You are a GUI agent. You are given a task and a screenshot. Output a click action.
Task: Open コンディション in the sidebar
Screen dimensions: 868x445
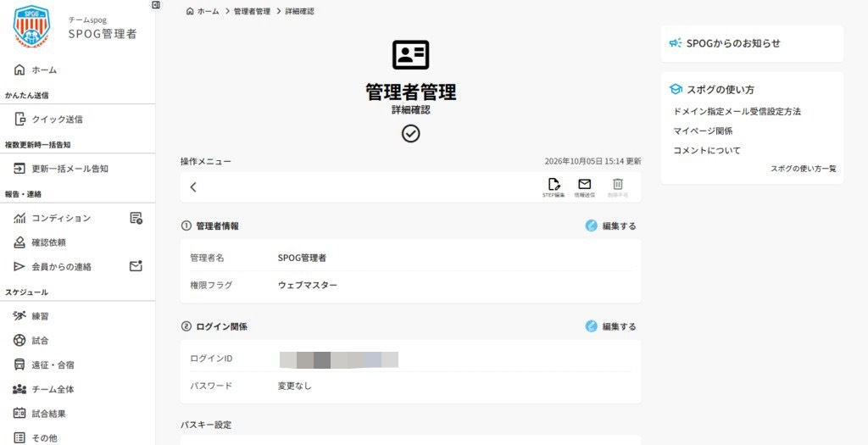[61, 218]
